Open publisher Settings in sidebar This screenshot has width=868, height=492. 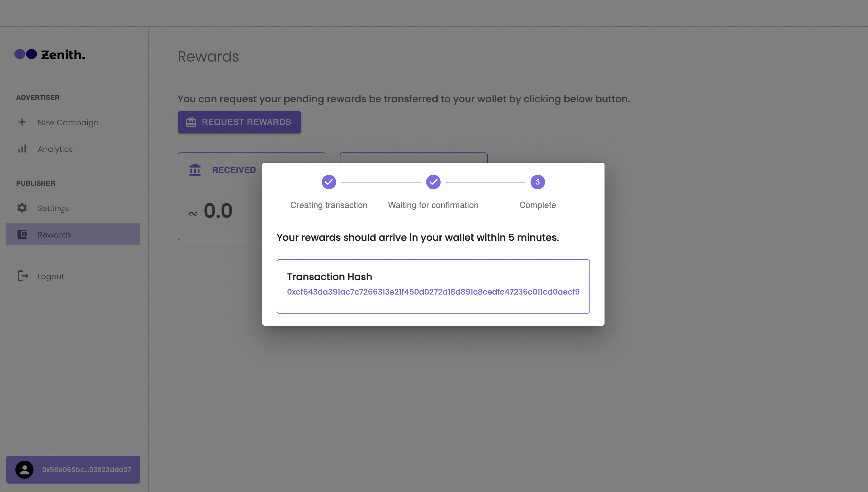53,208
